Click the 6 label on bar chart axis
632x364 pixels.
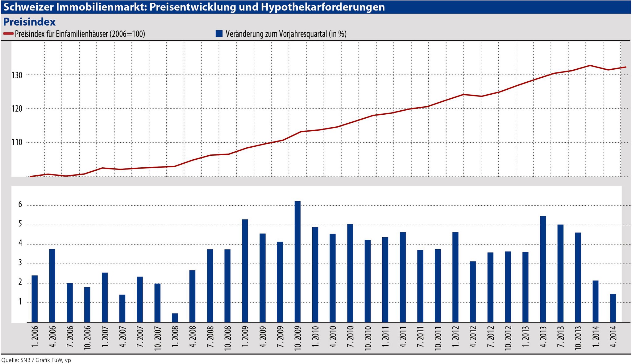[x=20, y=205]
